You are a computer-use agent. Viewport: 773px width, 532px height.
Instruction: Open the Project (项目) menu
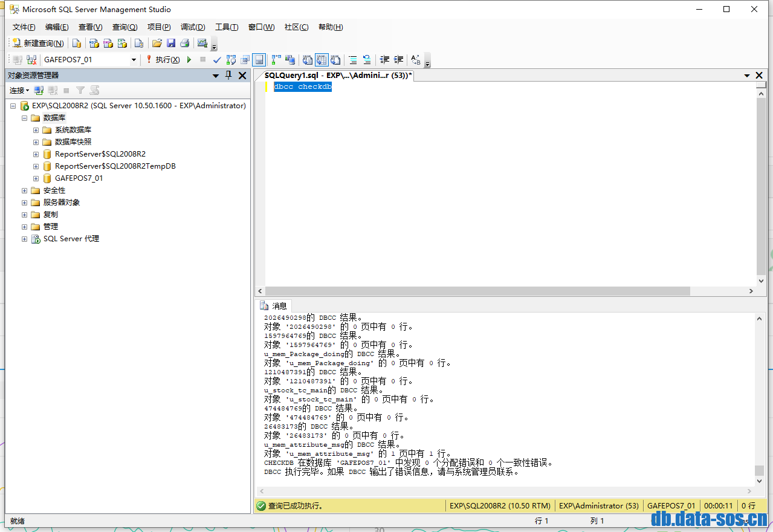pyautogui.click(x=159, y=27)
